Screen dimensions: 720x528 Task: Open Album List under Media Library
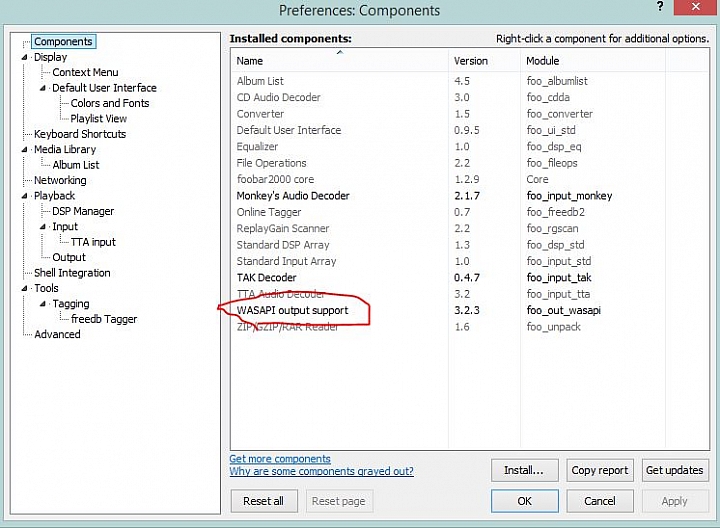click(76, 165)
